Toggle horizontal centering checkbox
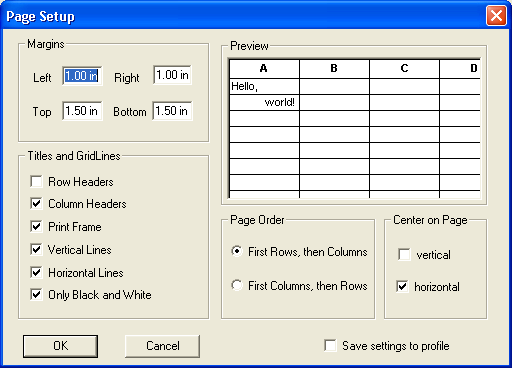The image size is (512, 368). tap(403, 287)
